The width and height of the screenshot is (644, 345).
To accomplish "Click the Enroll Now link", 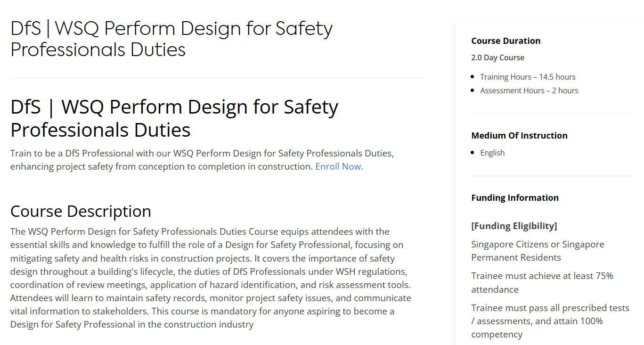I will click(339, 166).
